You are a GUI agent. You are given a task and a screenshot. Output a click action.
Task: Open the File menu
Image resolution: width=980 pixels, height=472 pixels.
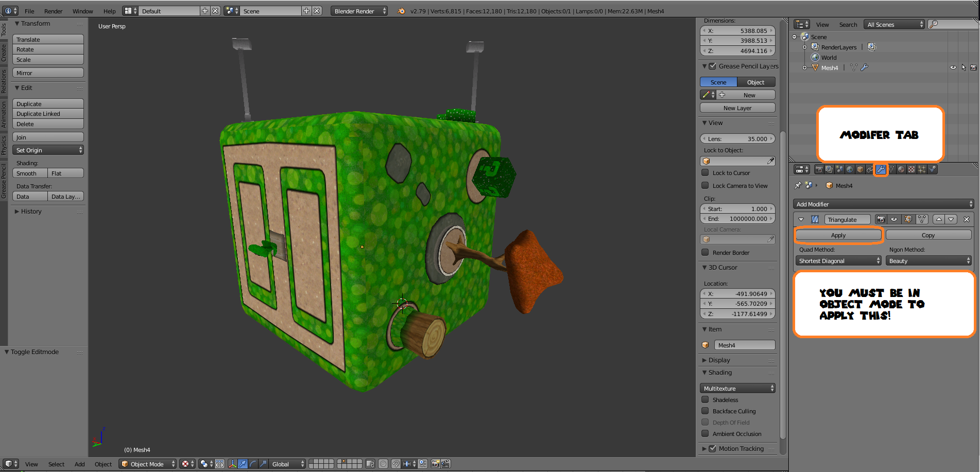29,11
